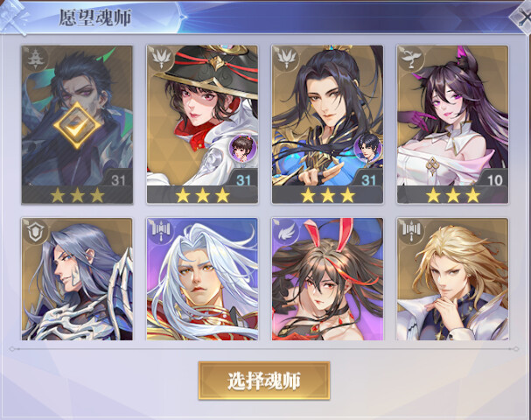Click three-star rating on blue-robe card
Image resolution: width=531 pixels, height=420 pixels.
pyautogui.click(x=327, y=195)
